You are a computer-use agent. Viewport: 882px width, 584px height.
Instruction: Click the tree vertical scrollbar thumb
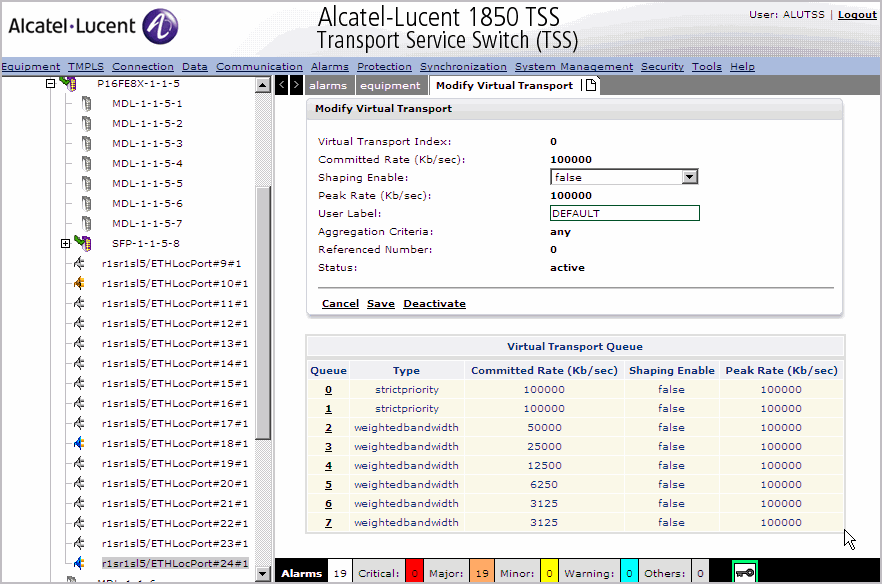[263, 313]
